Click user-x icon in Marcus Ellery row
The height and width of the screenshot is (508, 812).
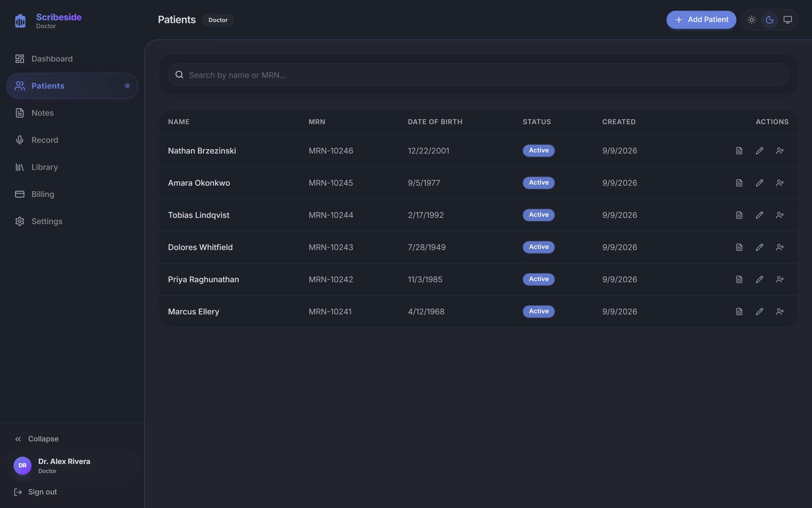(780, 312)
